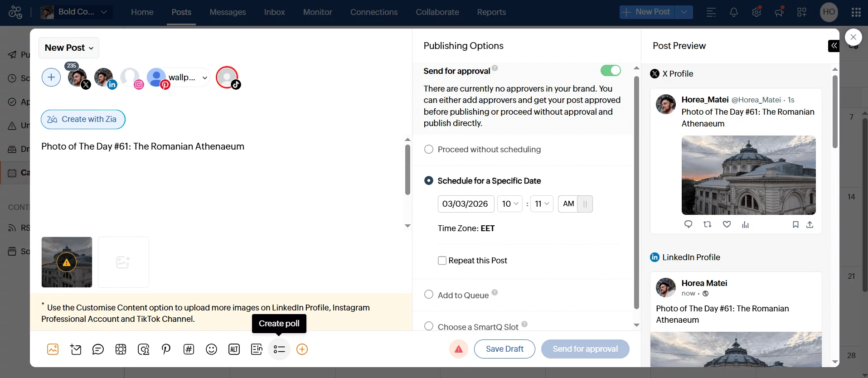
Task: Click the Post Preview scrollbar
Action: coord(835,111)
